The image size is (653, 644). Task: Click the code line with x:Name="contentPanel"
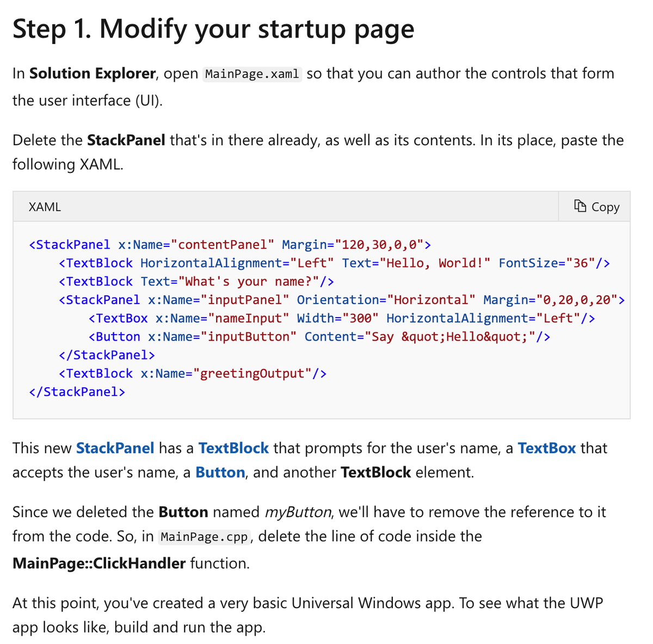(230, 245)
